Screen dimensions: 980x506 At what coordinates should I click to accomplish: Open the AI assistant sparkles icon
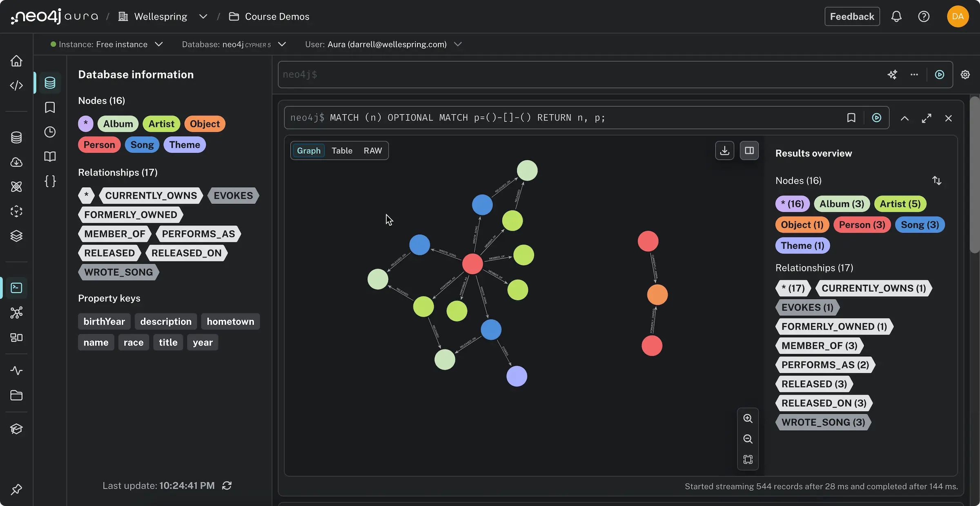[893, 74]
